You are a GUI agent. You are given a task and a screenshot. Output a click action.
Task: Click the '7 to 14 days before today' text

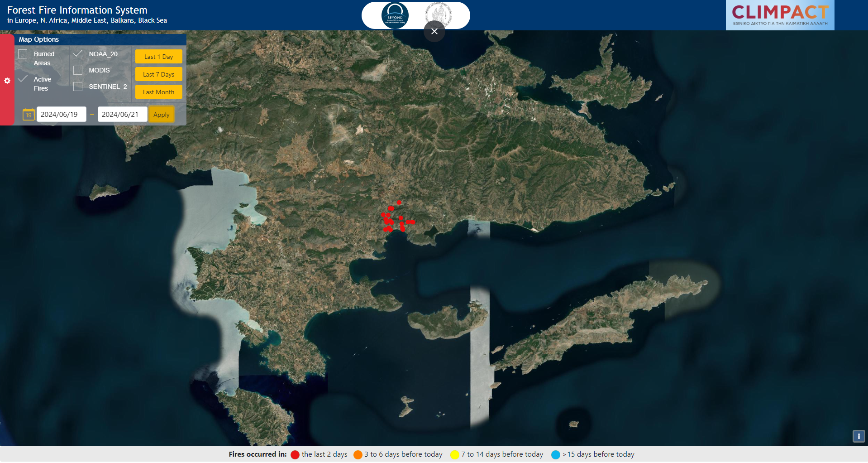(x=502, y=454)
